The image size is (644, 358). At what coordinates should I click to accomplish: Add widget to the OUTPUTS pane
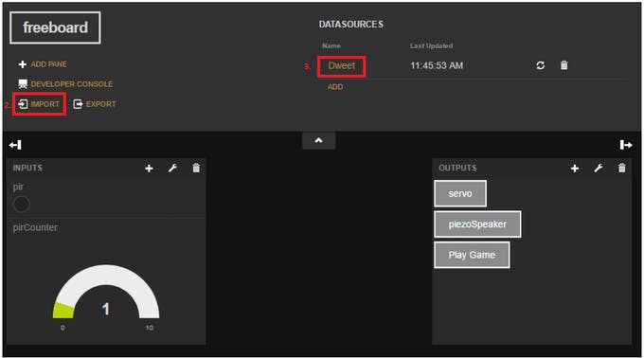(575, 169)
